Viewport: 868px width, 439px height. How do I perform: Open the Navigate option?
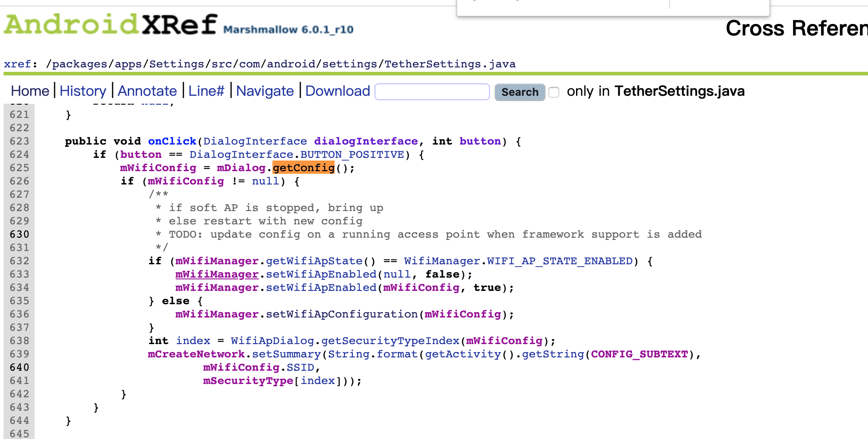coord(265,91)
